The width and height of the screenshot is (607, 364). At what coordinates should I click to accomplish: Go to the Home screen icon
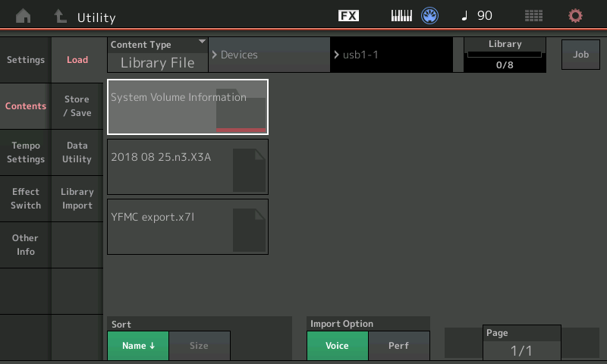point(24,16)
